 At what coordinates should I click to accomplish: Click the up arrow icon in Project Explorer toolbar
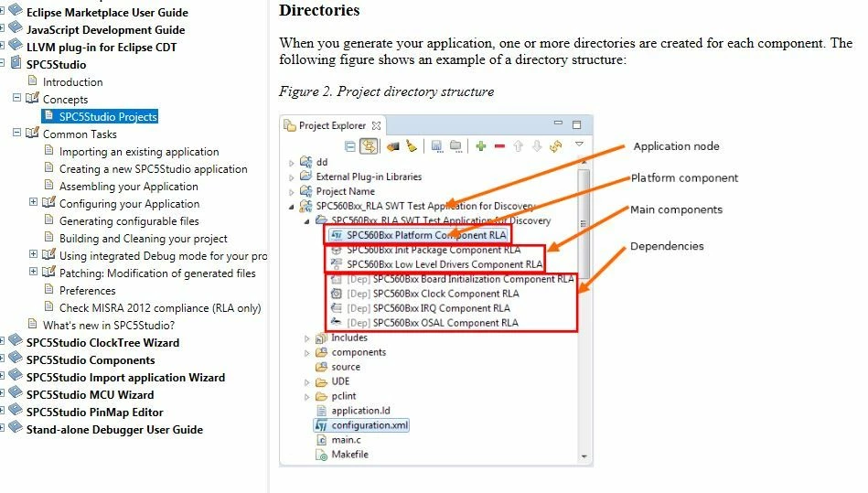click(x=518, y=146)
